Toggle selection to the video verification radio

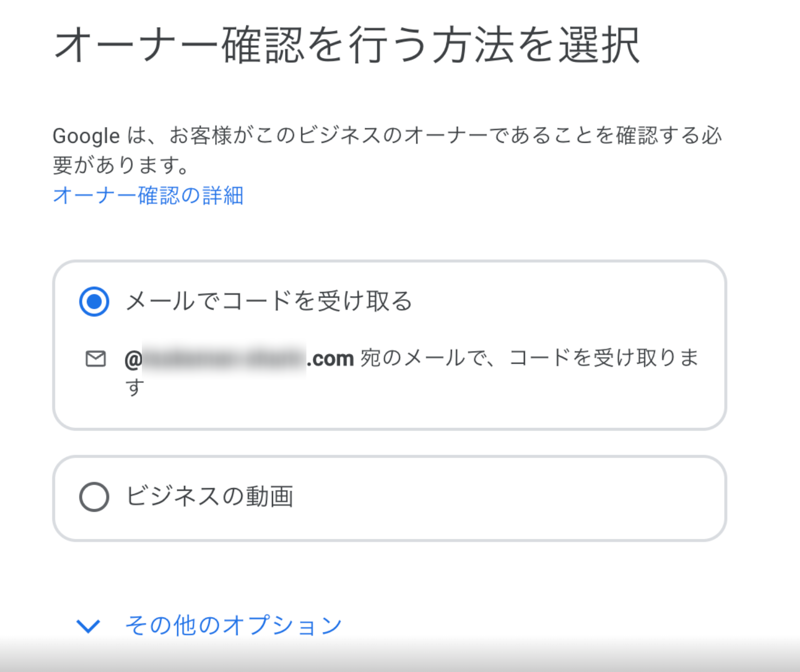click(94, 496)
